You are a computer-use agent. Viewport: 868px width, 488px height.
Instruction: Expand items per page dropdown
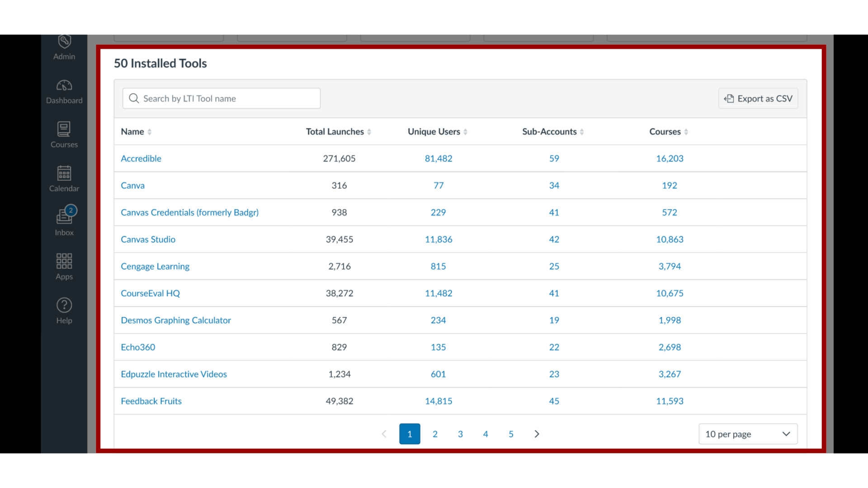(x=748, y=434)
